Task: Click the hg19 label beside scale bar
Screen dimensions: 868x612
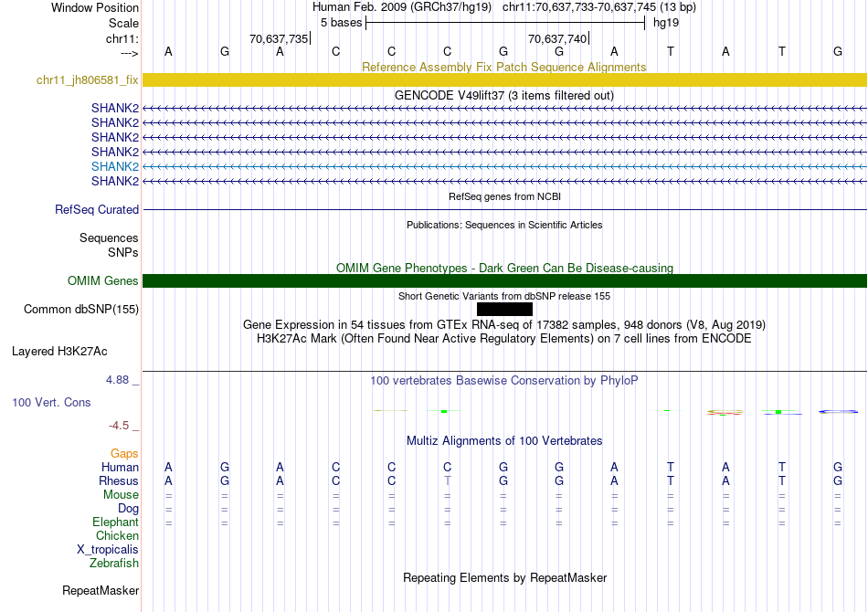Action: pos(665,23)
